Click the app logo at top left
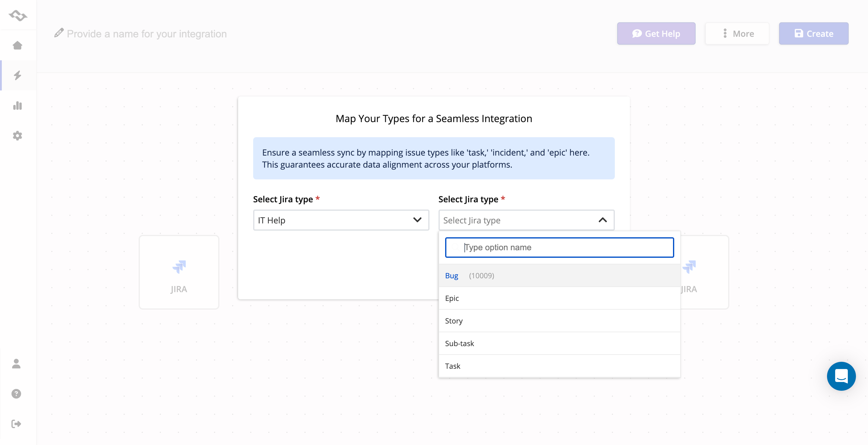This screenshot has width=868, height=445. point(18,15)
